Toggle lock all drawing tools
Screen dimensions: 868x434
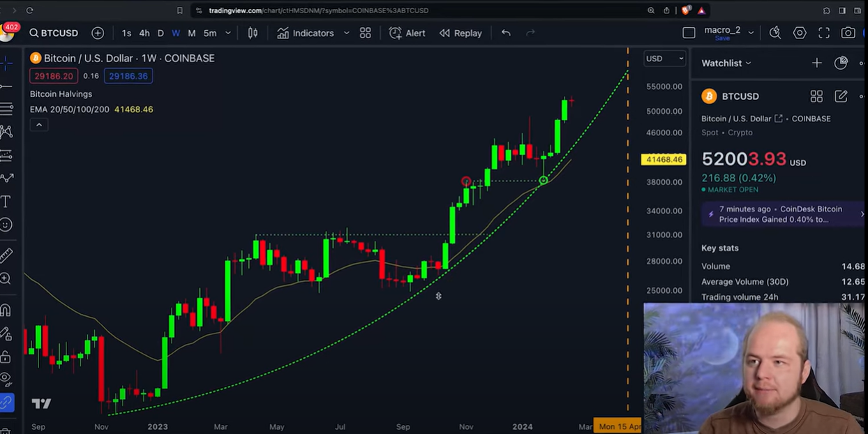(x=6, y=357)
